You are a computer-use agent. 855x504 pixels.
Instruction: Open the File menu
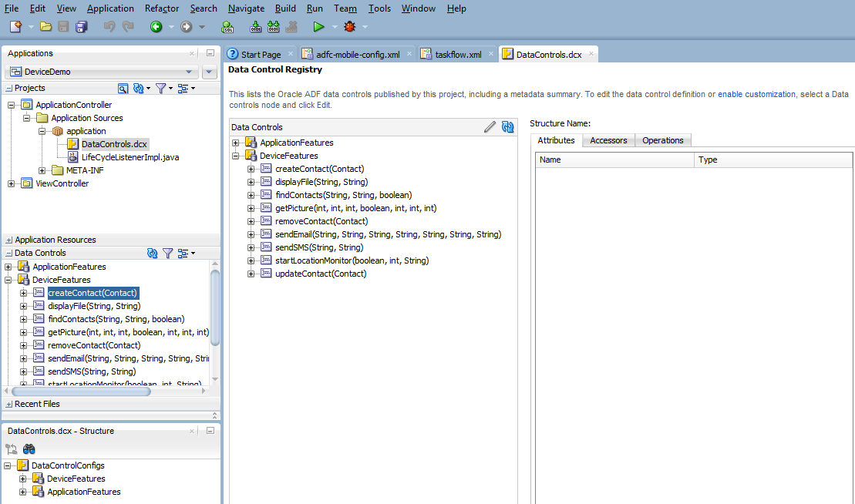pyautogui.click(x=12, y=8)
